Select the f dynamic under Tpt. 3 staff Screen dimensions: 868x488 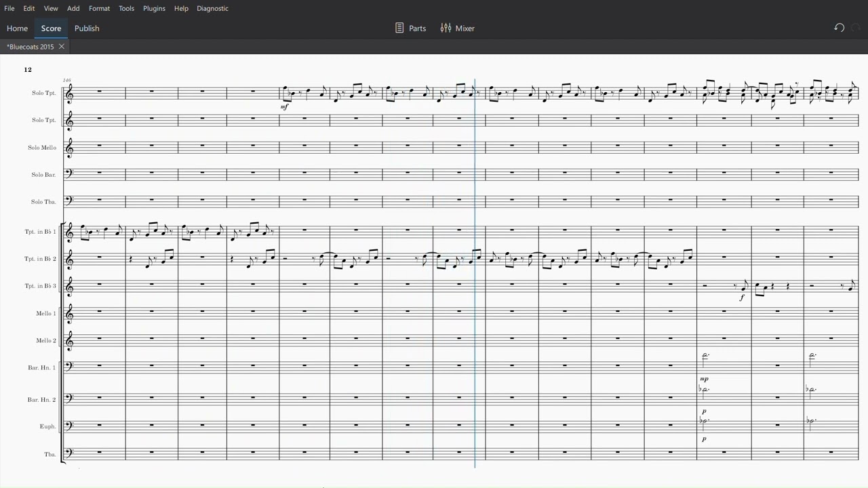(742, 297)
